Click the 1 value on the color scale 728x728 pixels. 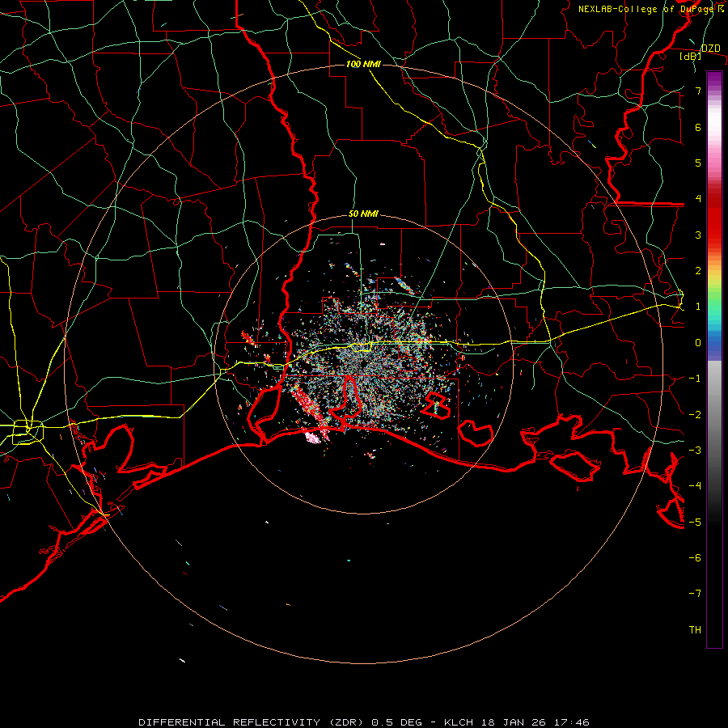tap(698, 307)
